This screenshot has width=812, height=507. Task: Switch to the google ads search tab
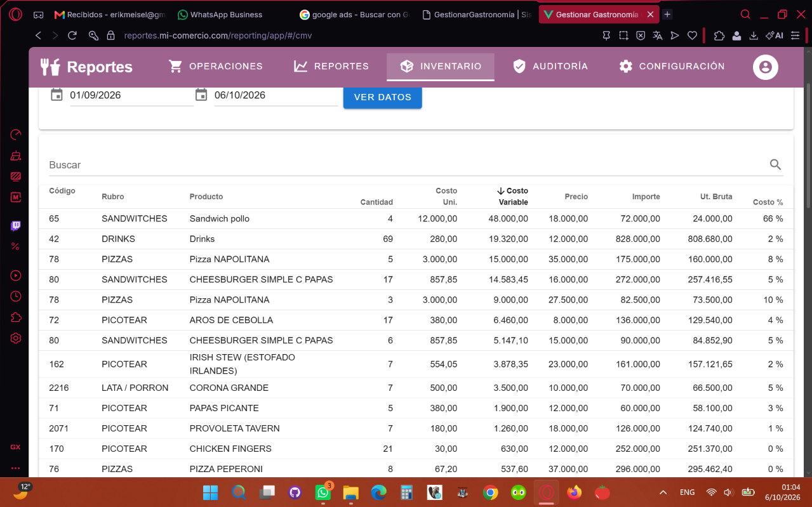354,14
